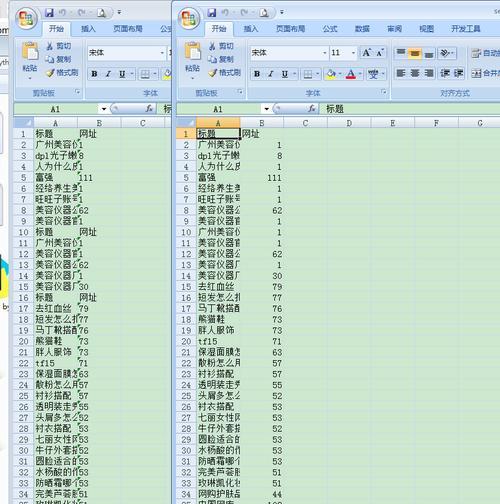Toggle Underline in right window
This screenshot has height=504, width=500.
pyautogui.click(x=284, y=74)
